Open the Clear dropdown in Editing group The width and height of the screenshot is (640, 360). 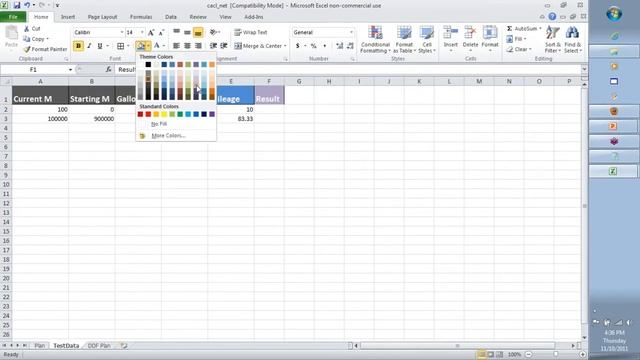point(519,49)
